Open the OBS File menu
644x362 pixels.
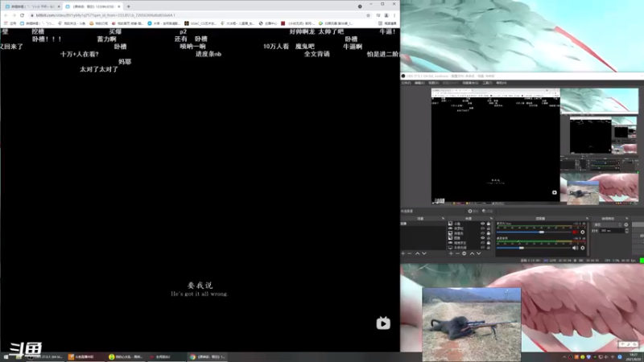[407, 83]
